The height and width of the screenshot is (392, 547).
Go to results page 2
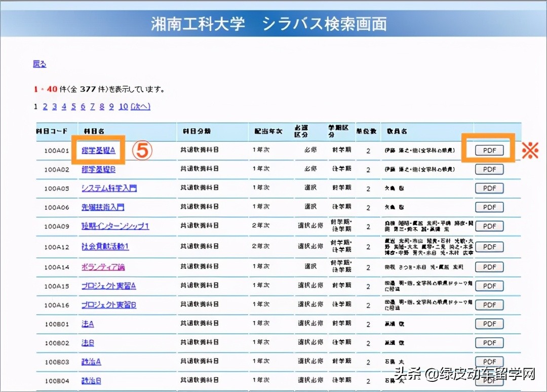point(45,106)
